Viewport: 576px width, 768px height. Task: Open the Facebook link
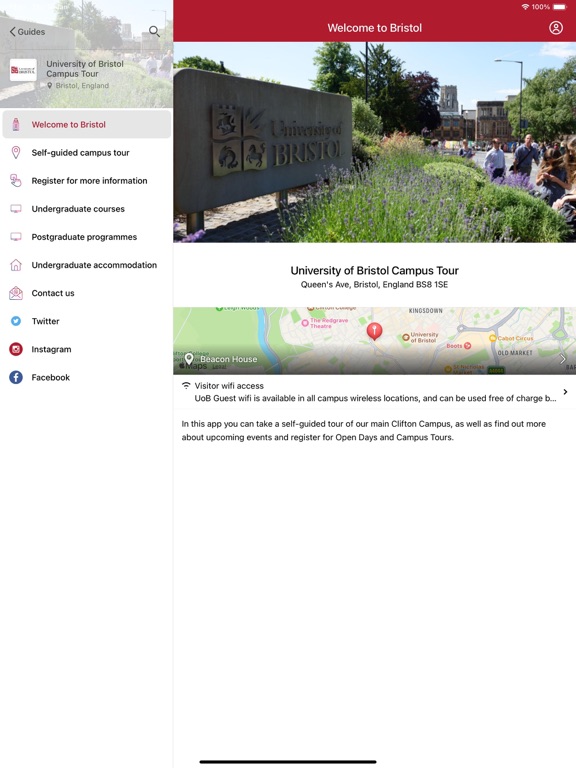pos(87,377)
